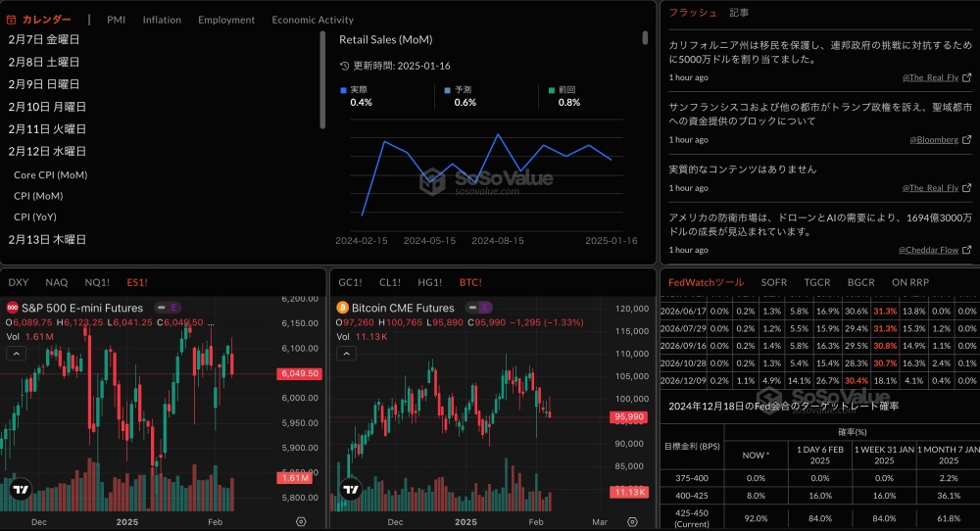Switch to the TGCR tab
This screenshot has height=531, width=980.
(817, 282)
